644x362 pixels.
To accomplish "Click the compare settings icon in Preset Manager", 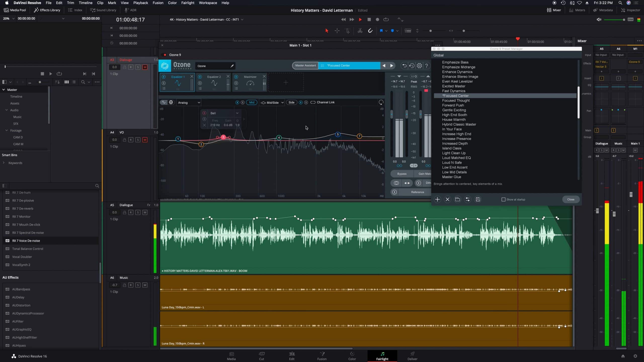I will (x=468, y=199).
